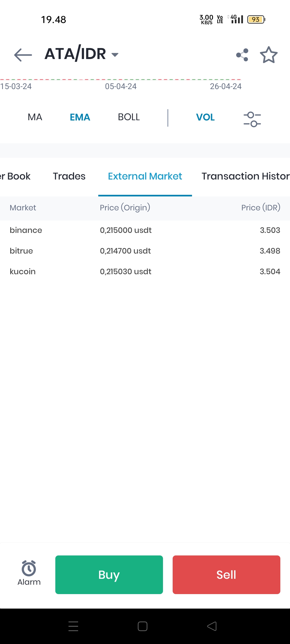The image size is (290, 644).
Task: Tap Android home square icon
Action: 143,626
